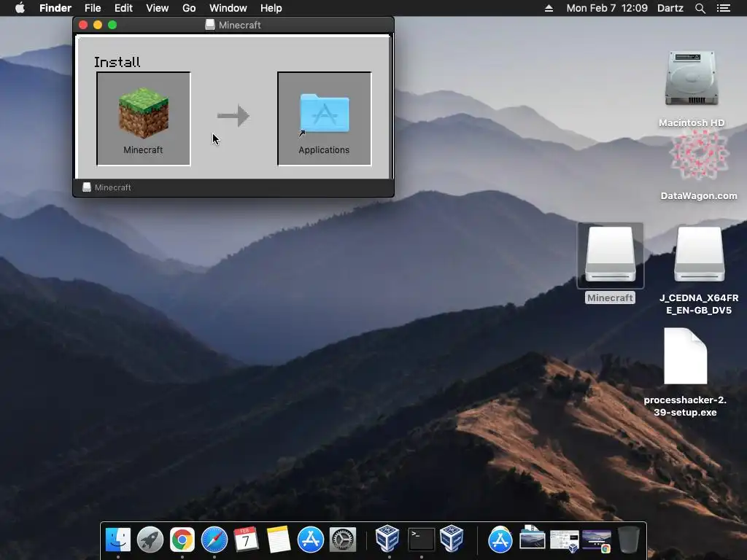The width and height of the screenshot is (747, 560).
Task: Open the View menu
Action: 158,8
